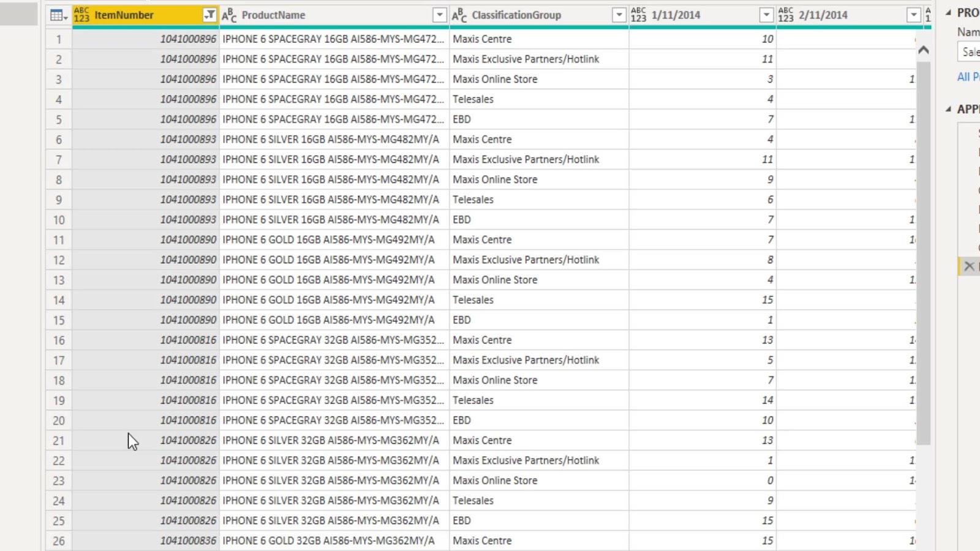The height and width of the screenshot is (551, 980).
Task: Click the scroll up arrow of the table
Action: (x=924, y=50)
